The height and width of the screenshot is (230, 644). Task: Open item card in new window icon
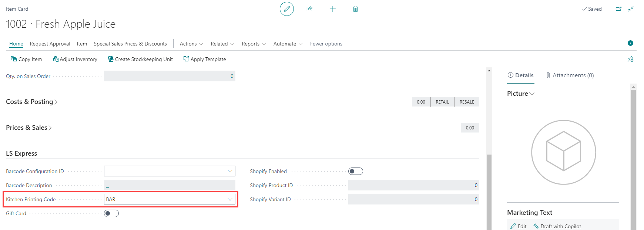point(618,9)
